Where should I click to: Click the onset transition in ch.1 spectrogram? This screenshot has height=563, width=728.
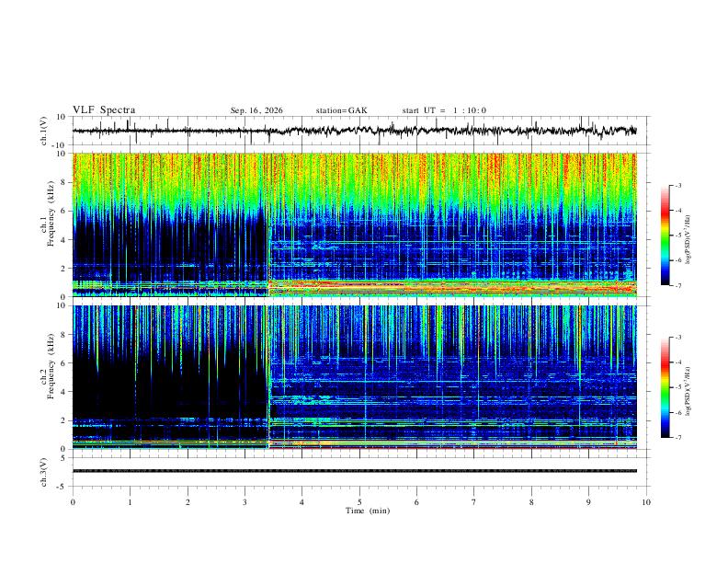tap(269, 224)
